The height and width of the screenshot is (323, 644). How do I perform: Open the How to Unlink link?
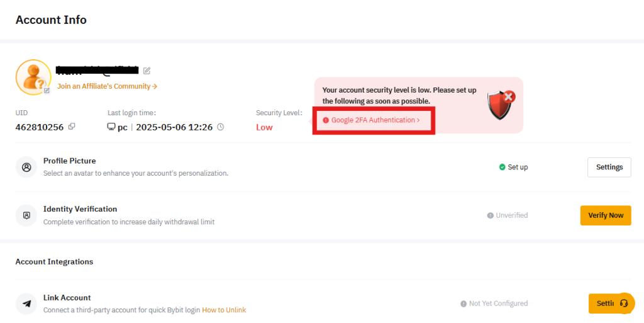pyautogui.click(x=224, y=310)
